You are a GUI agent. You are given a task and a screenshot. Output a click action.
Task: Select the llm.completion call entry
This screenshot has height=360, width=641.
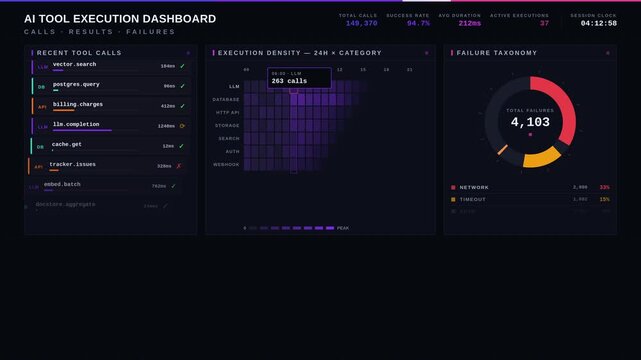(x=110, y=127)
